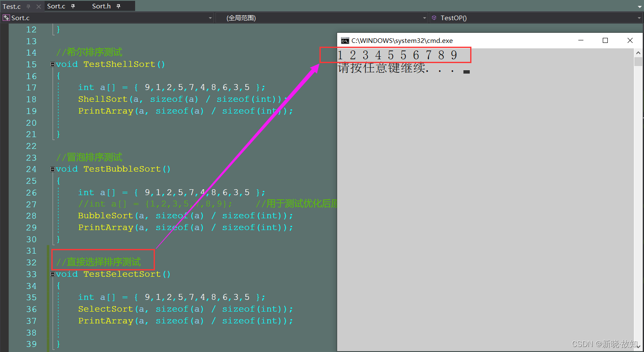This screenshot has width=644, height=352.
Task: Show the open documents list arrow
Action: coord(639,6)
